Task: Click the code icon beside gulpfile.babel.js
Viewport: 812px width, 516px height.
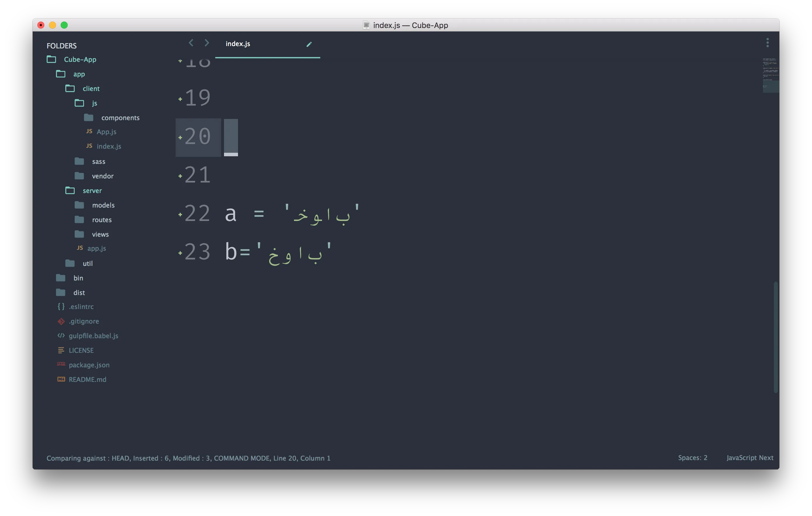Action: 61,335
